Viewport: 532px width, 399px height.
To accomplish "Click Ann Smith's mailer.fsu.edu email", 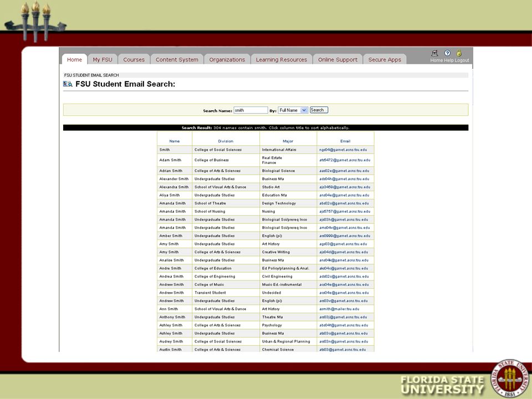I will tap(339, 309).
